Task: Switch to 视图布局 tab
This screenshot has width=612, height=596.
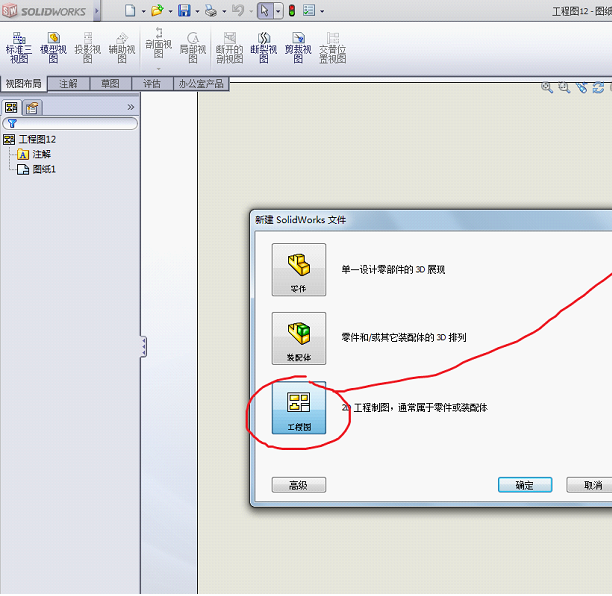Action: 23,84
